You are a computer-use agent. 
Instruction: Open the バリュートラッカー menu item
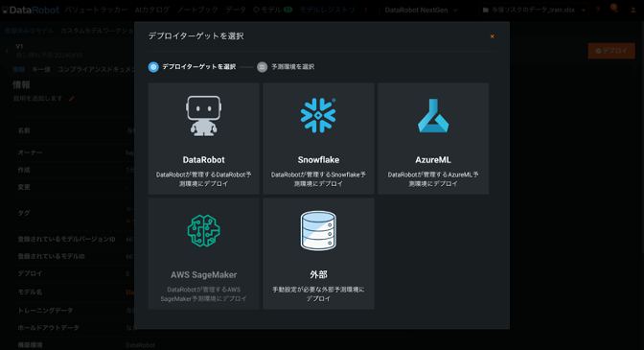96,10
